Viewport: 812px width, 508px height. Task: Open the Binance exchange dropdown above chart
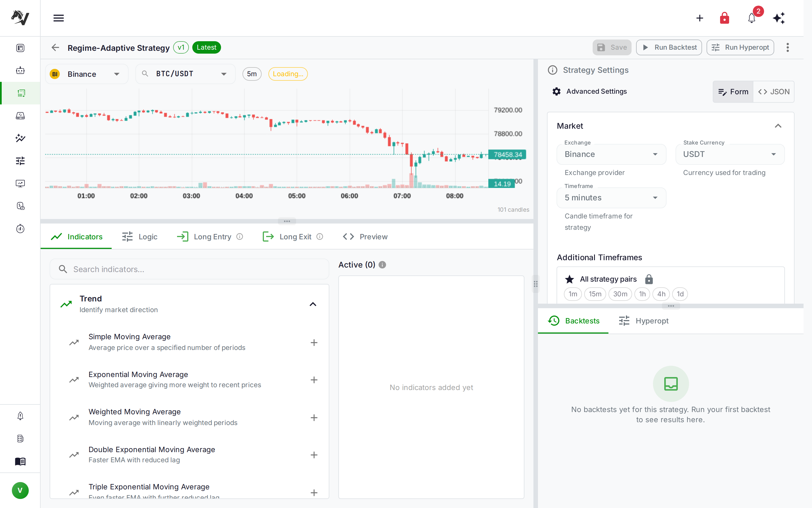coord(87,74)
